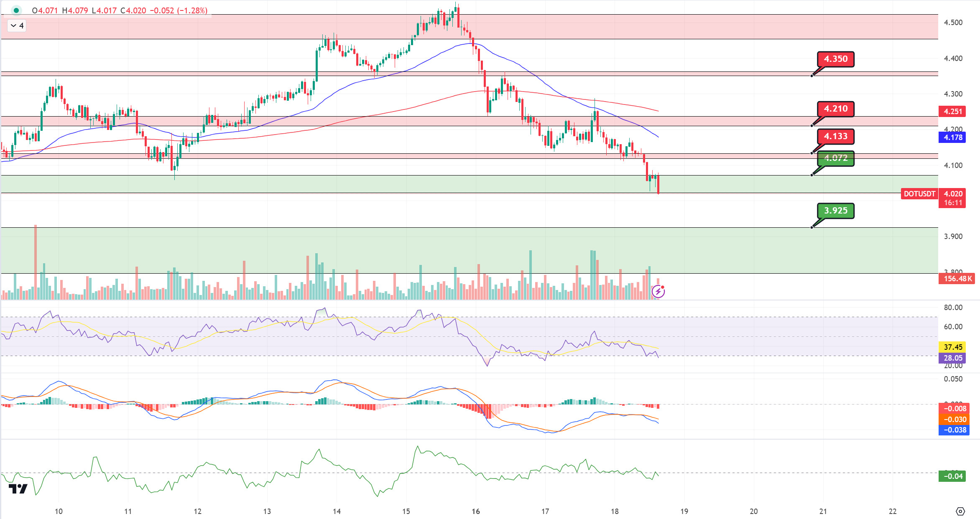Click the red -0.008 MACD histogram tag
This screenshot has width=980, height=519.
point(954,409)
